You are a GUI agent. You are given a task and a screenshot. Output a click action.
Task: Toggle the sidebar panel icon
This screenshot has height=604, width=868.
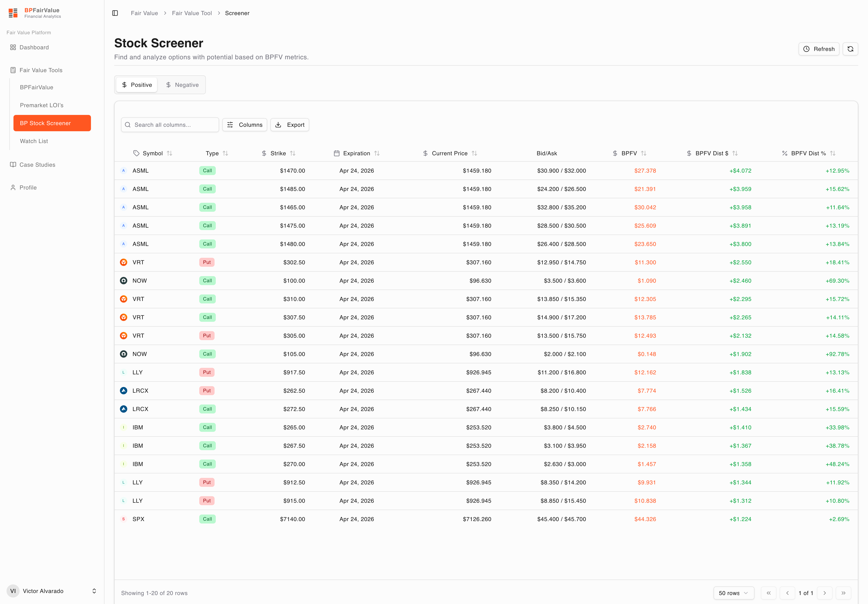coord(115,13)
